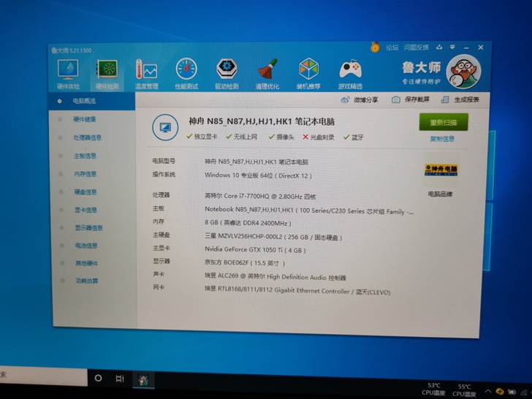Click the Notebook N85_N87 motherboard value
The height and width of the screenshot is (399, 532).
(x=308, y=210)
